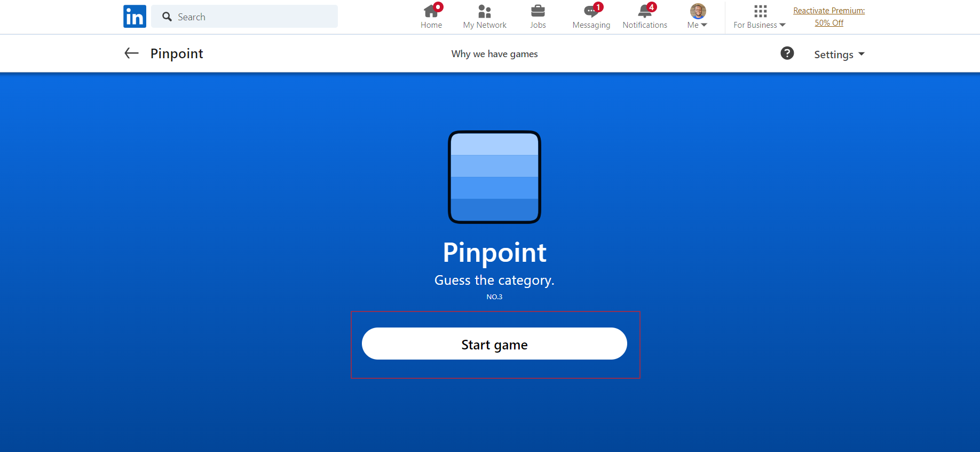Click the Guess the category text
980x452 pixels.
pos(494,280)
